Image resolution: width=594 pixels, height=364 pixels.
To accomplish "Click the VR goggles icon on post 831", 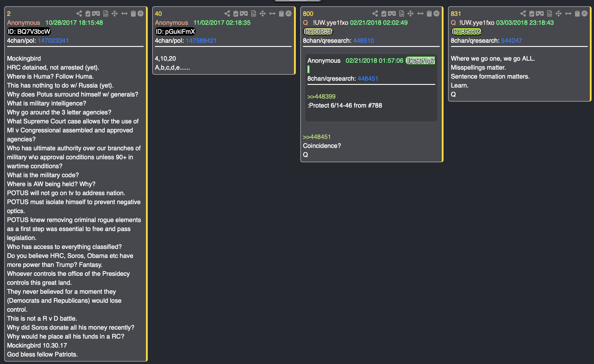I will click(x=540, y=13).
